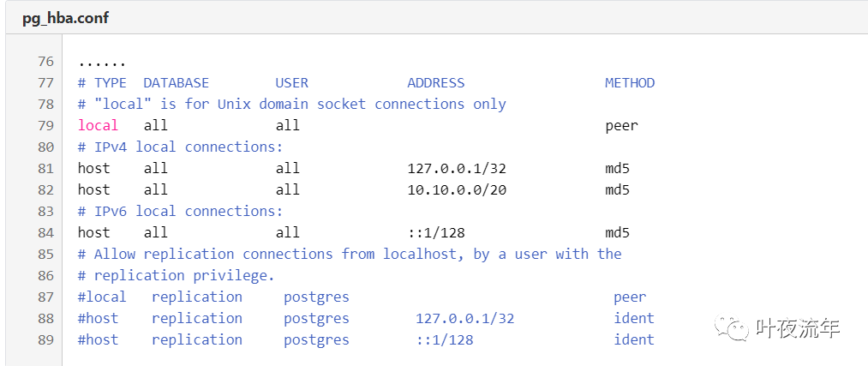Click the ::1/128 address on line 84
Viewport: 868px width, 366px height.
[x=436, y=233]
